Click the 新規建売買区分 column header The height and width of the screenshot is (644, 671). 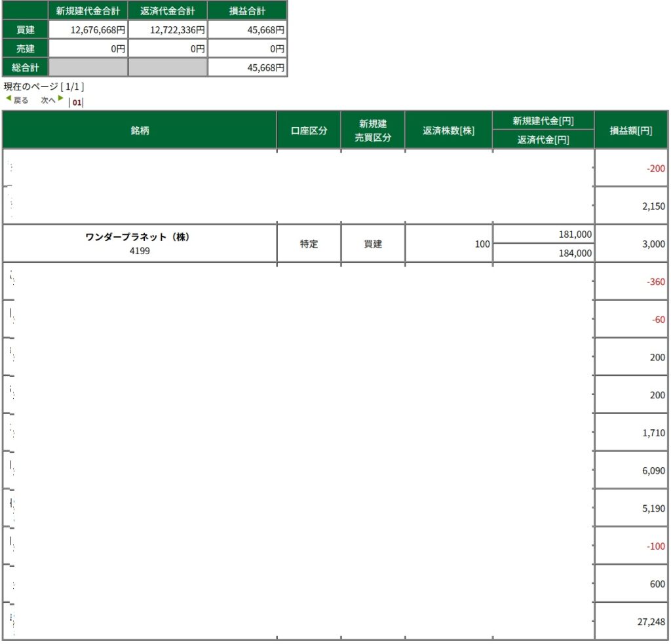coord(373,130)
